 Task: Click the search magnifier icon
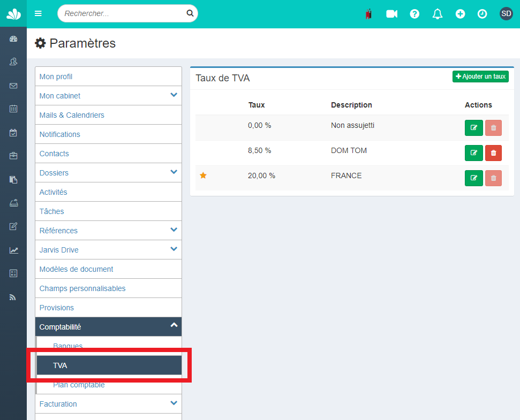coord(190,13)
